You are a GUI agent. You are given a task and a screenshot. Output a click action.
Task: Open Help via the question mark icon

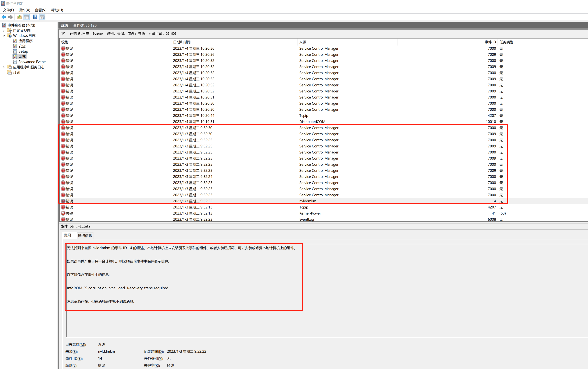click(35, 17)
